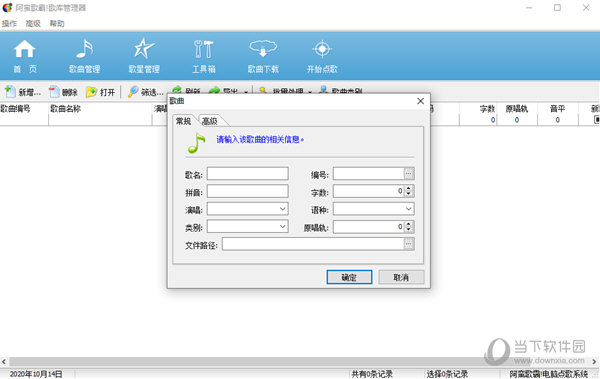Click the 删除 delete toolbar button

[64, 92]
